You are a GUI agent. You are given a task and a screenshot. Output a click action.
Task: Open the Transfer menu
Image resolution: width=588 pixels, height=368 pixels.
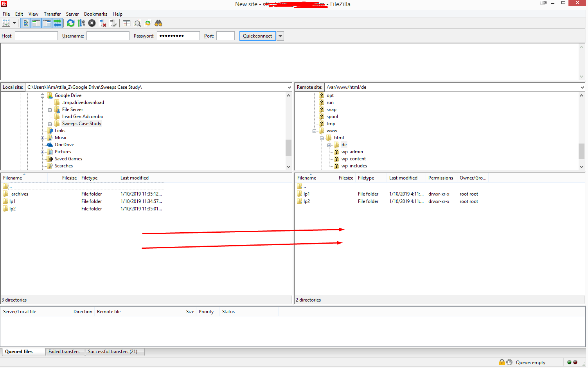(x=52, y=14)
